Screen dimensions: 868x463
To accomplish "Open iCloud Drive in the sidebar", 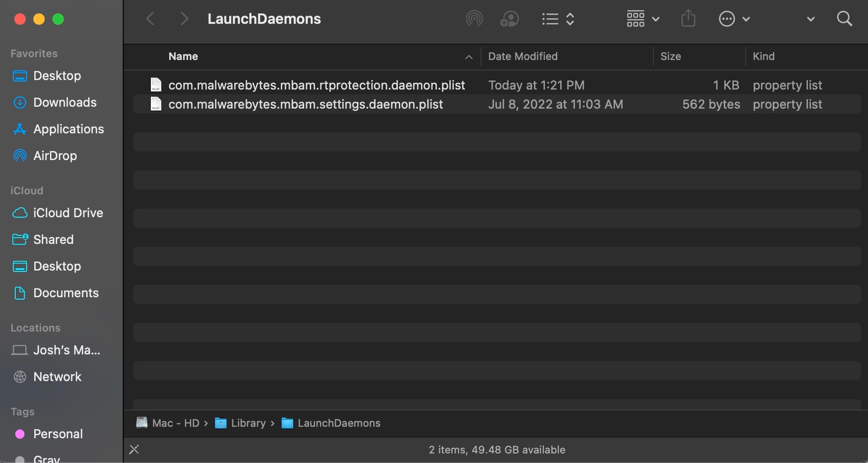I will click(x=68, y=213).
